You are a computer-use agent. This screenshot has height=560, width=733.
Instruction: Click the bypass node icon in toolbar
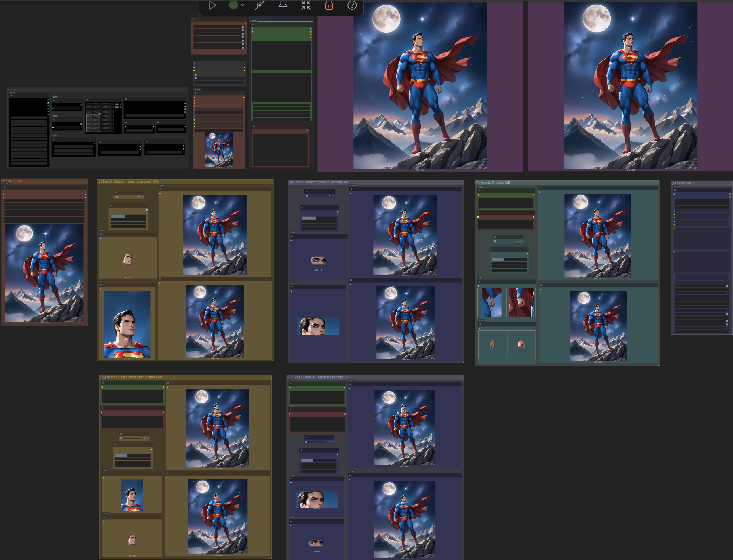click(x=260, y=5)
